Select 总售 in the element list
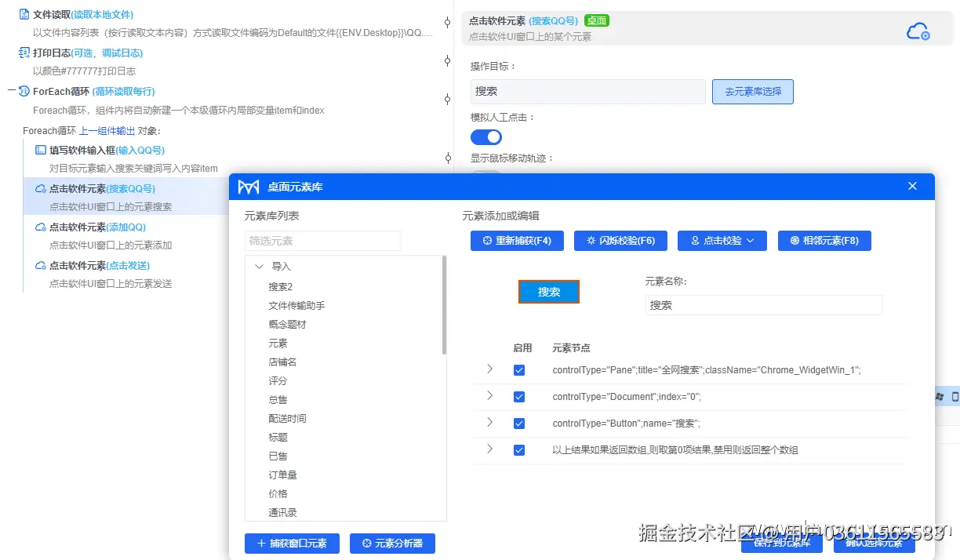The height and width of the screenshot is (560, 960). [x=278, y=400]
